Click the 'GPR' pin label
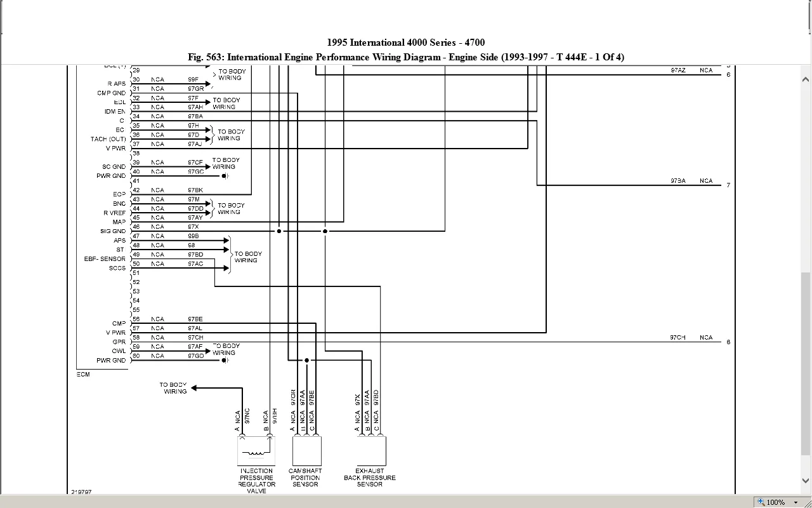 [x=119, y=342]
